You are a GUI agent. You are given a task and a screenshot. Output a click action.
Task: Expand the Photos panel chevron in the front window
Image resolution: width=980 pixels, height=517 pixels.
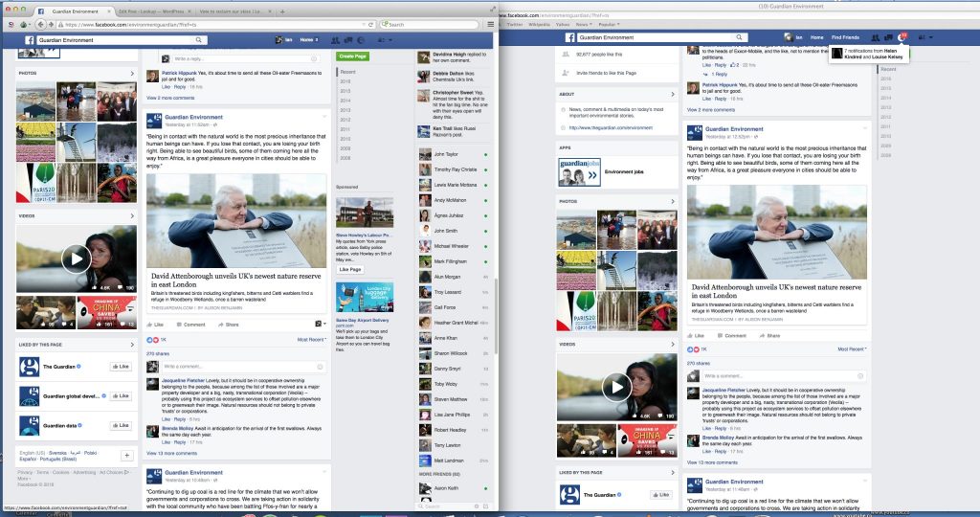click(132, 73)
